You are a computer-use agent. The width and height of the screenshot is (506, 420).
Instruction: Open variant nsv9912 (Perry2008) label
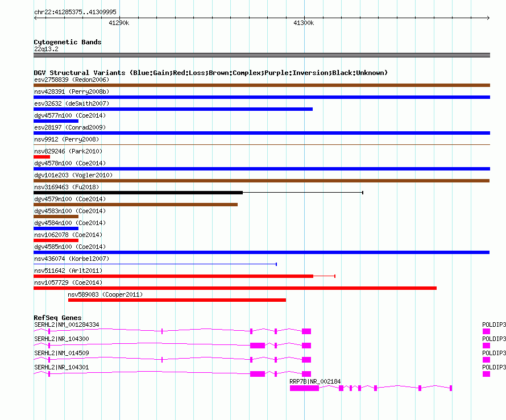coord(67,139)
